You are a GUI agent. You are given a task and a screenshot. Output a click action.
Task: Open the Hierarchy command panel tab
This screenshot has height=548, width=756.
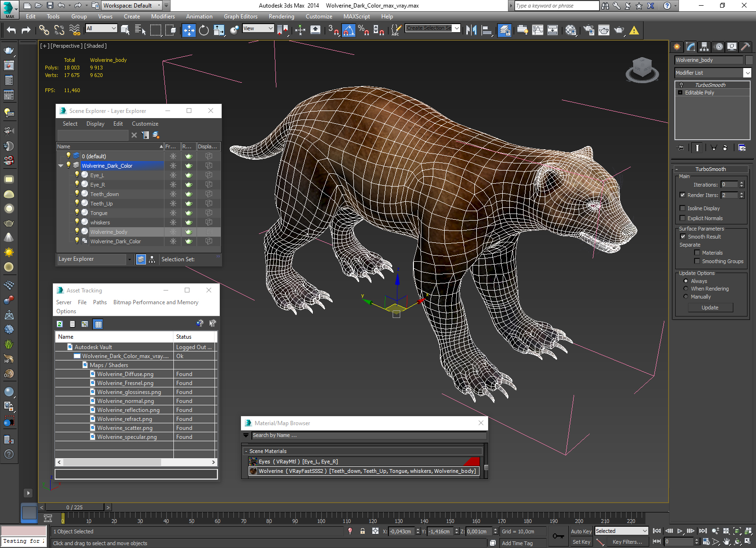(x=704, y=46)
